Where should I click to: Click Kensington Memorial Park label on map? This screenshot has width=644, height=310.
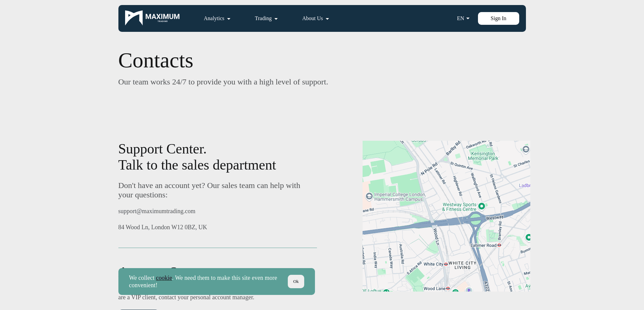(483, 156)
